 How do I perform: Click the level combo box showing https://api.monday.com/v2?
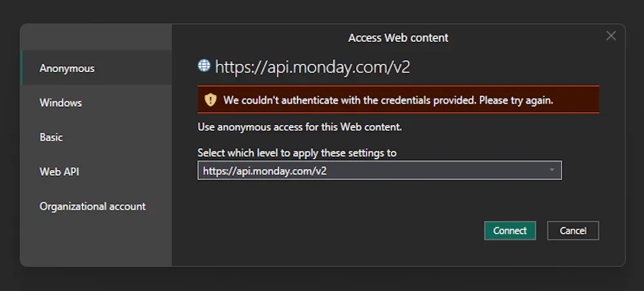(x=374, y=171)
